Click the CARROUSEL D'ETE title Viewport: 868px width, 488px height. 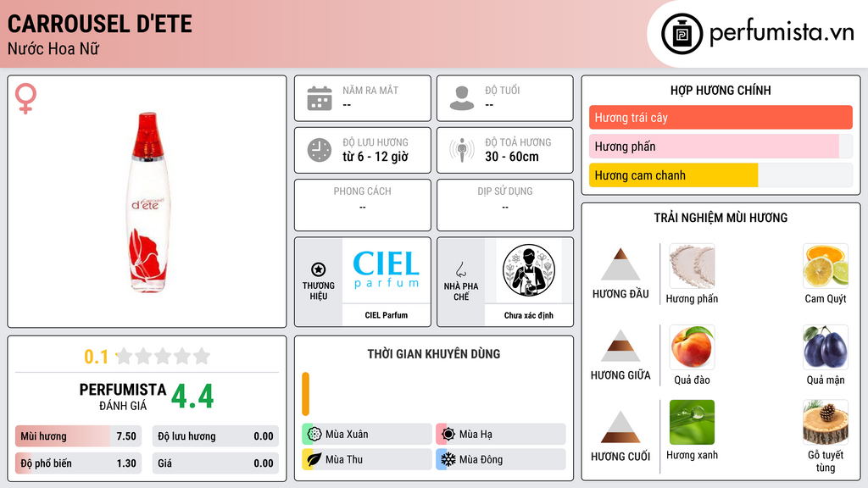[x=100, y=24]
